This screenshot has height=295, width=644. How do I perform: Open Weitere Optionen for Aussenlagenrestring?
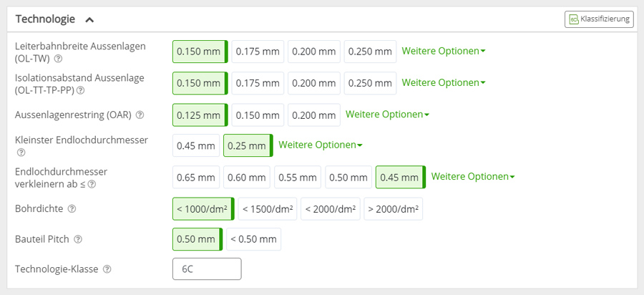387,115
